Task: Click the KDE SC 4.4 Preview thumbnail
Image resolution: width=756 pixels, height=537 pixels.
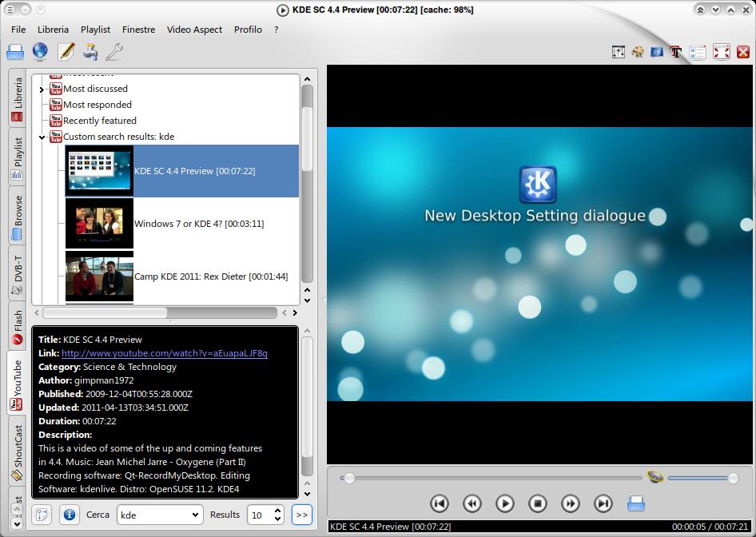Action: pyautogui.click(x=99, y=171)
